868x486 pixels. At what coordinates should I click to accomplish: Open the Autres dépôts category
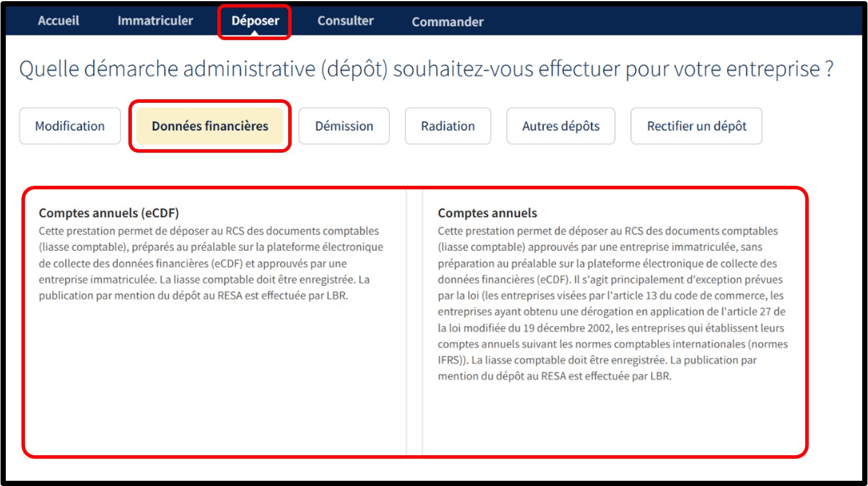561,126
